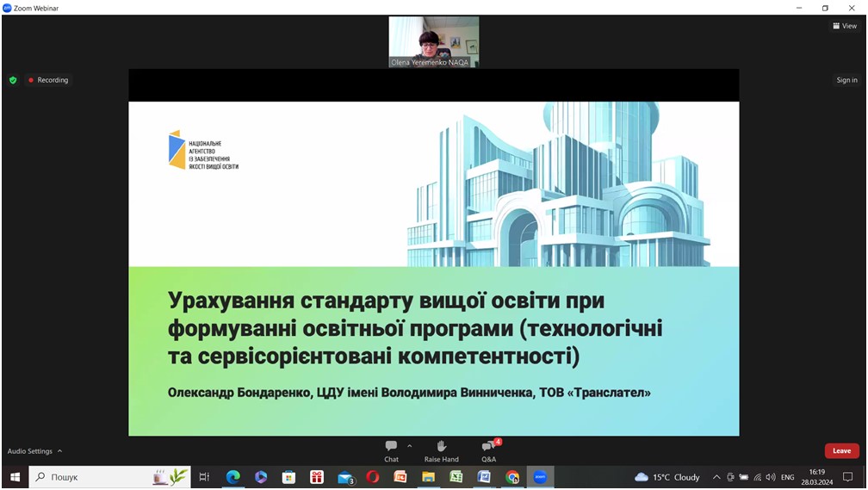Viewport: 868px width, 490px height.
Task: Open the Q&A panel
Action: point(488,450)
